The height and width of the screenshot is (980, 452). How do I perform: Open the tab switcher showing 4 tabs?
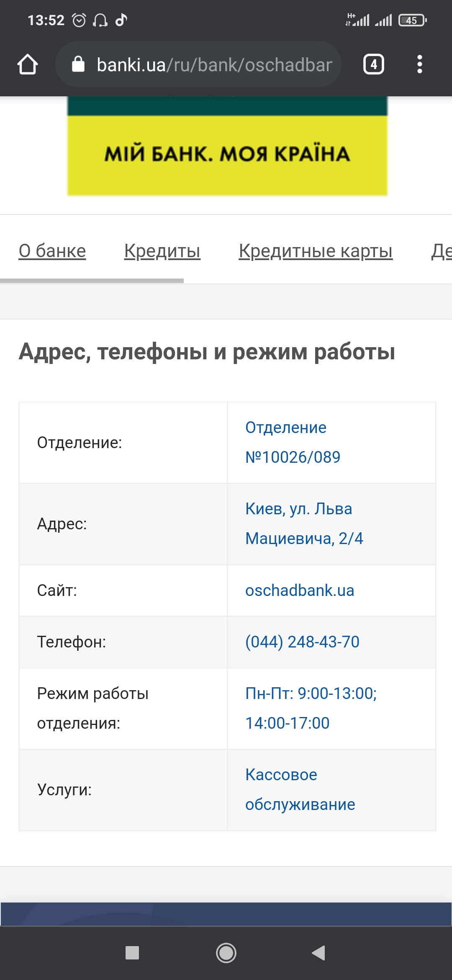[x=373, y=64]
